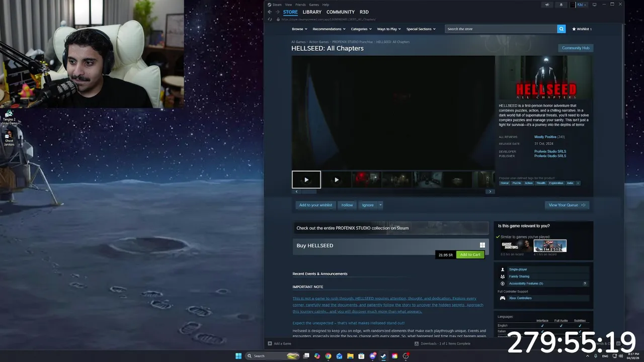Open the Special Sections dropdown
Viewport: 644px width, 362px height.
click(x=421, y=29)
